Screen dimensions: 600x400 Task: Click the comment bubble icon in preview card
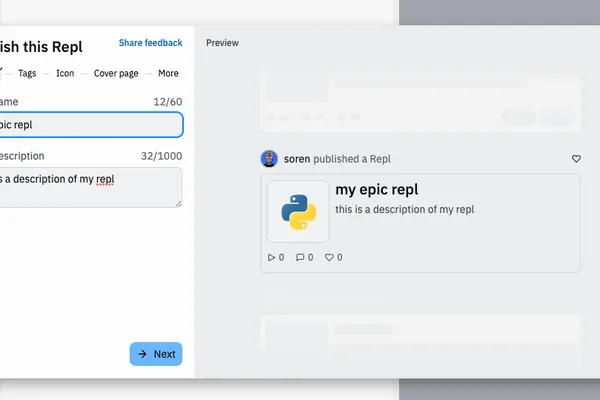click(300, 257)
